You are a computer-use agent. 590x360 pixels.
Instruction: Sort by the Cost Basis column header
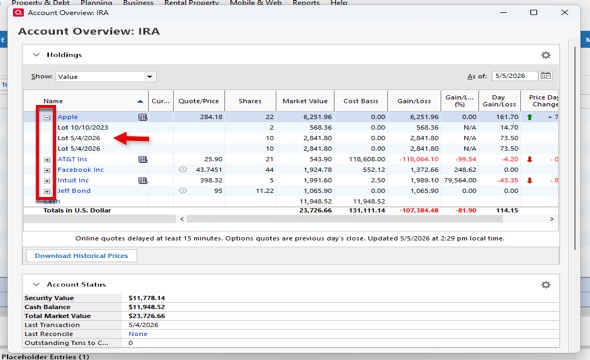(x=360, y=101)
